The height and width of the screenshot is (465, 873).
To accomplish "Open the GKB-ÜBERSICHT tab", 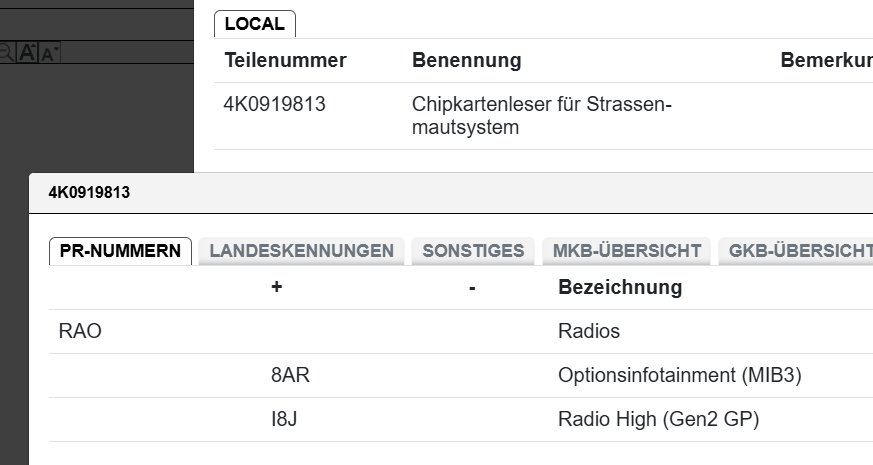I will 798,251.
